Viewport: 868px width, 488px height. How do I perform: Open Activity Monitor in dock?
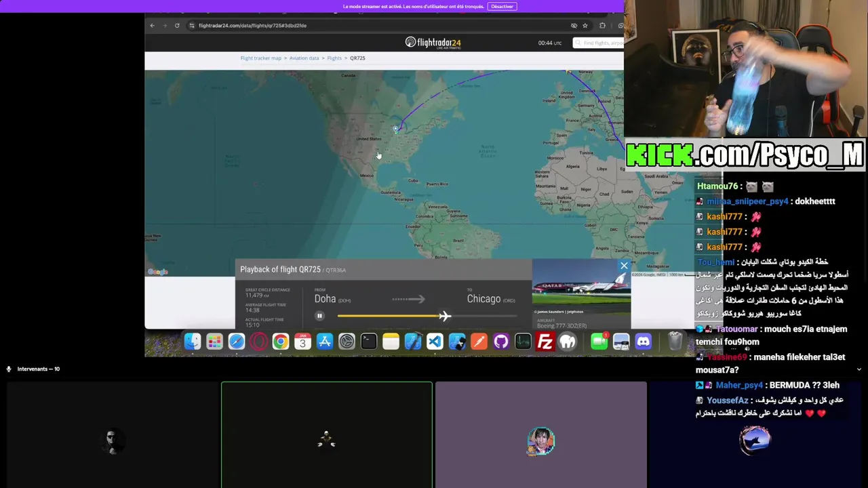[x=523, y=342]
